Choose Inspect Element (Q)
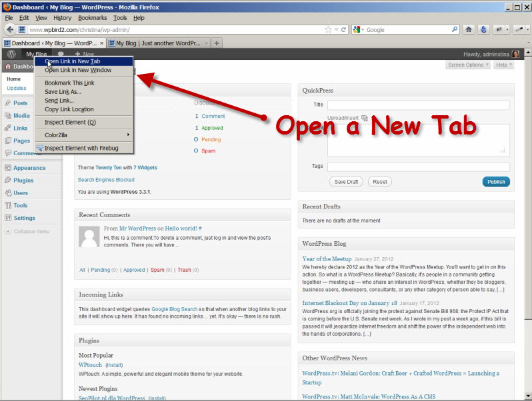 pos(83,123)
